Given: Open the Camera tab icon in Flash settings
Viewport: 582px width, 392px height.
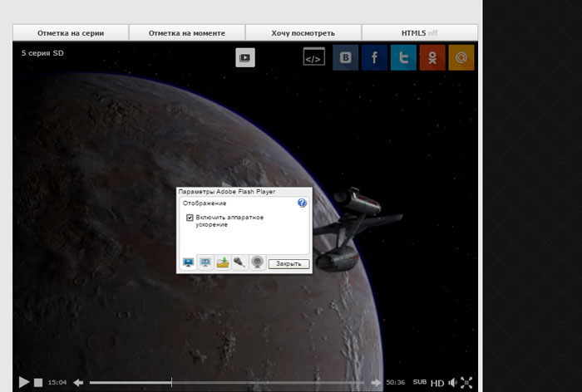Looking at the screenshot, I should point(257,262).
